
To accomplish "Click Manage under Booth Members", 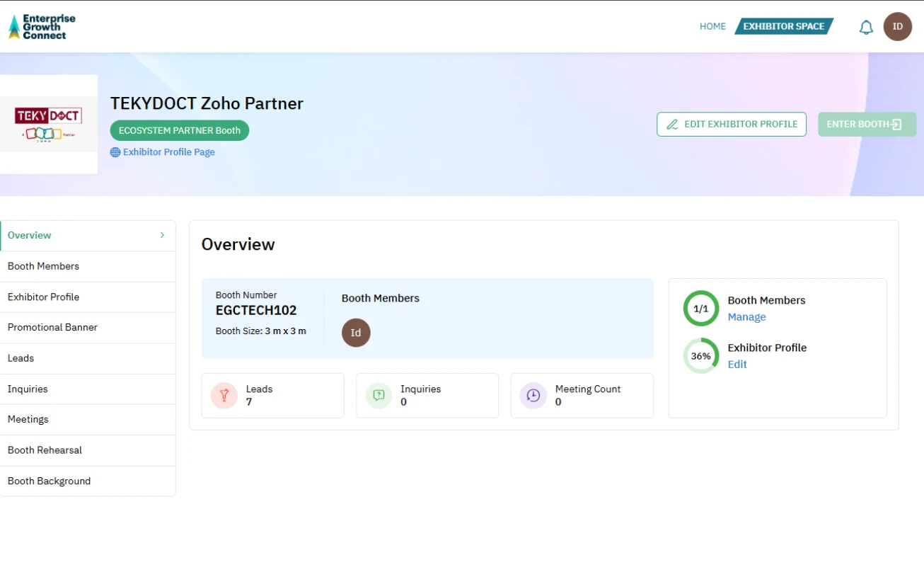I will coord(746,317).
